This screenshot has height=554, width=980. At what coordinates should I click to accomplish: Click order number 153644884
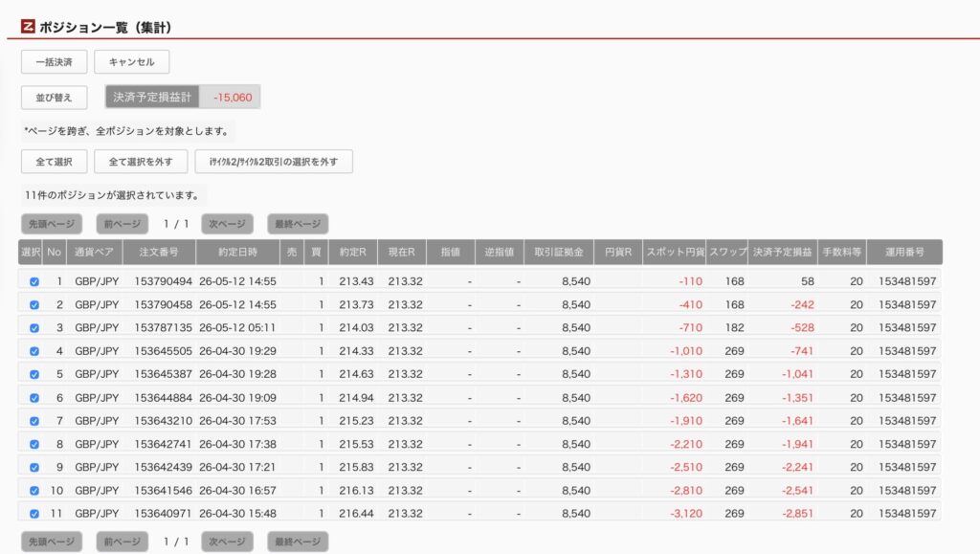[x=163, y=398]
